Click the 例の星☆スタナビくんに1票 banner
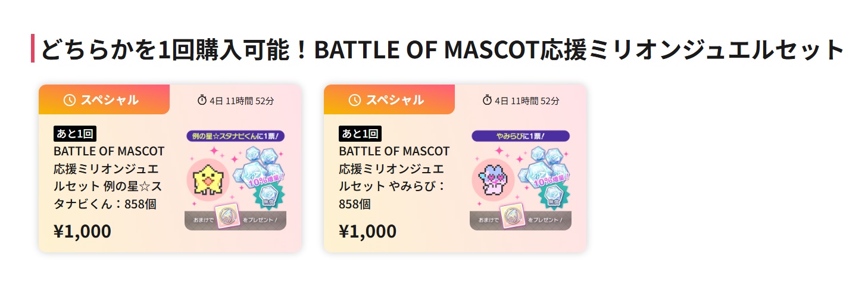Viewport: 868px width, 284px height. tap(236, 136)
